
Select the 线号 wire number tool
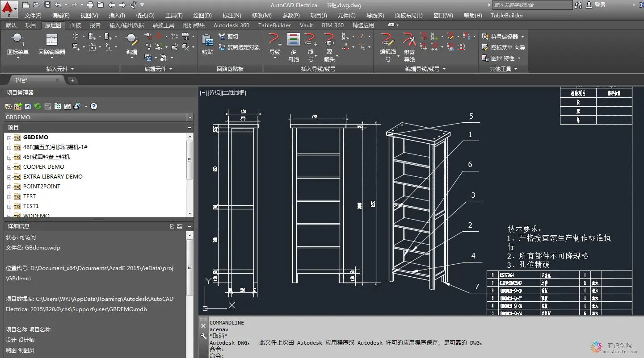point(311,47)
